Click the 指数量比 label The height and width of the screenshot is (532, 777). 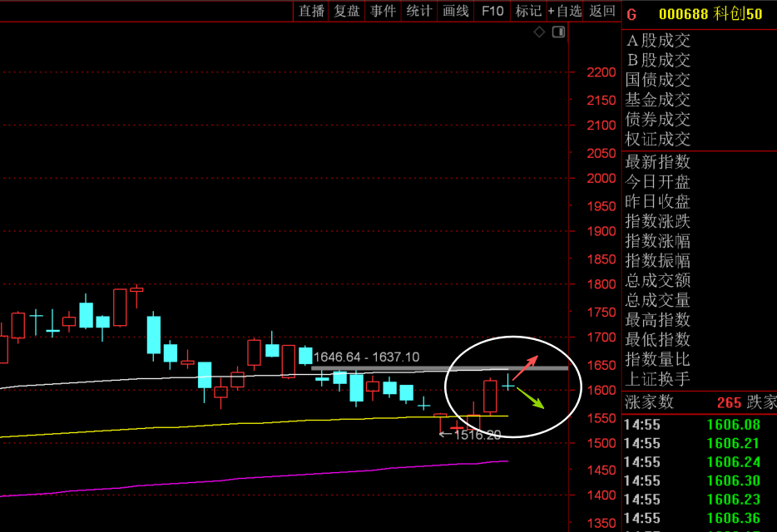657,359
